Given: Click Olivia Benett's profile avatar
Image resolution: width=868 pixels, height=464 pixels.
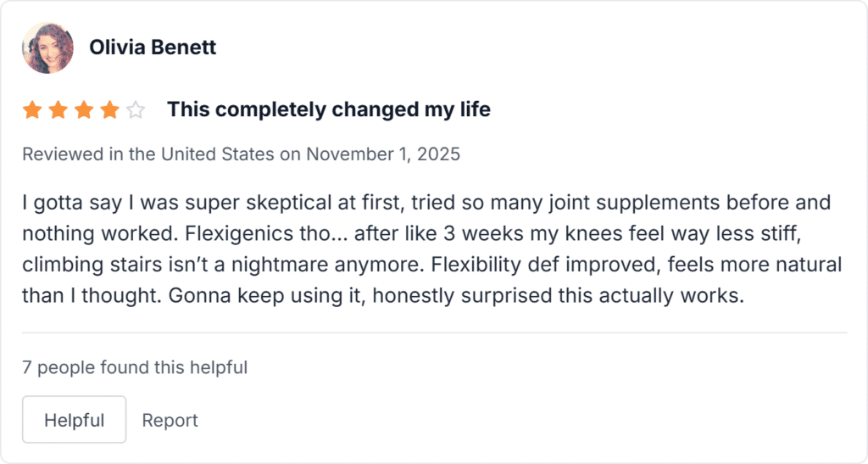Looking at the screenshot, I should pos(47,48).
